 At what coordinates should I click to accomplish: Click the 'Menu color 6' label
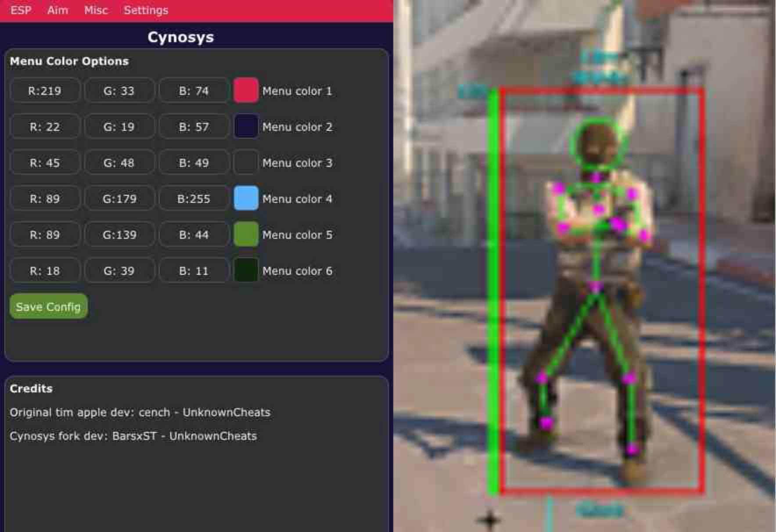(297, 271)
